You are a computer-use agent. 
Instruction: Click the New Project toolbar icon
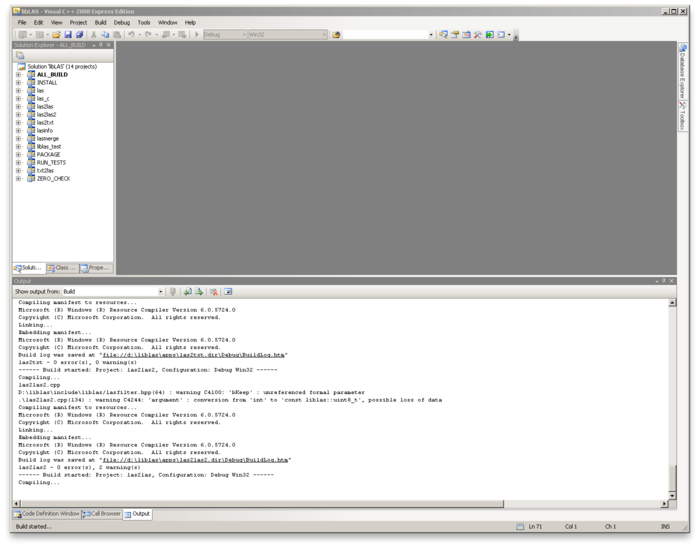pos(22,34)
